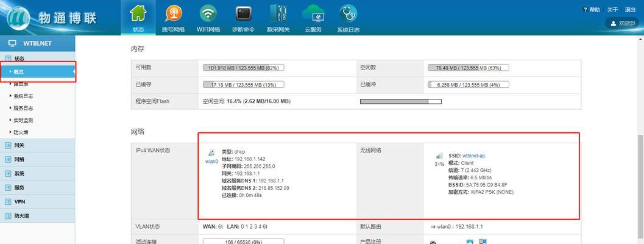This screenshot has width=644, height=244.
Task: Expand the 网关 sidebar section
Action: point(37,145)
